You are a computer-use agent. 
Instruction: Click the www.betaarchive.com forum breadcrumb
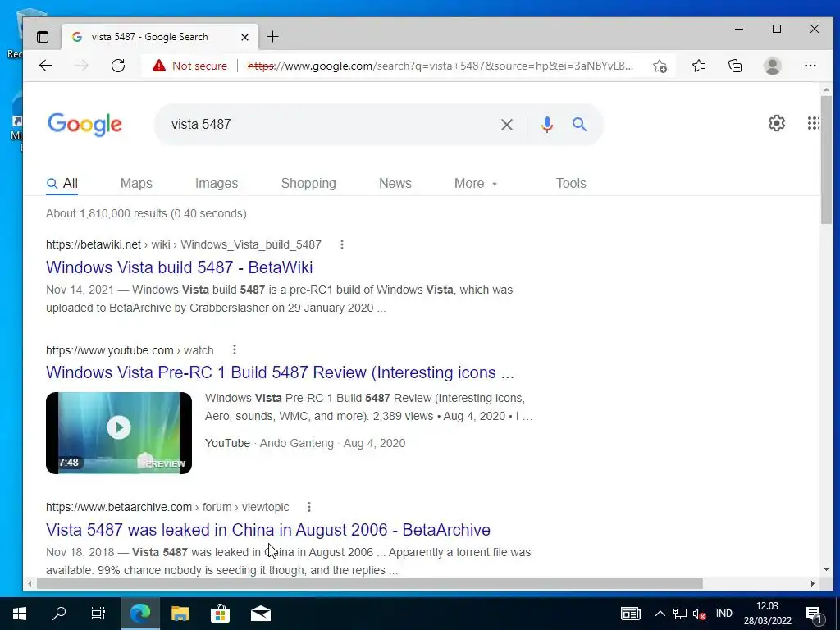tap(167, 507)
